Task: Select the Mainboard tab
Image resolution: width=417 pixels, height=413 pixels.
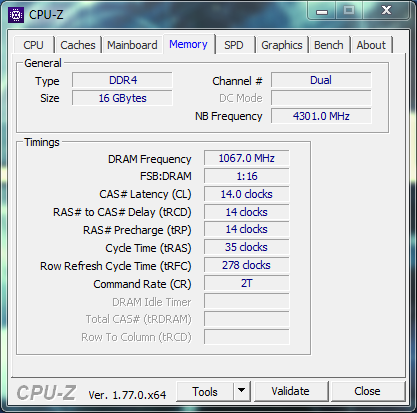Action: [132, 45]
